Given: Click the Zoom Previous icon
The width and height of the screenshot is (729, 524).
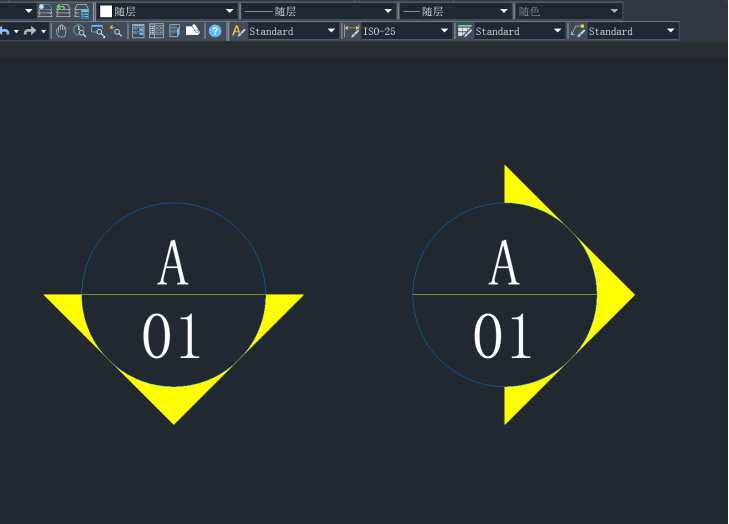Looking at the screenshot, I should [x=116, y=31].
